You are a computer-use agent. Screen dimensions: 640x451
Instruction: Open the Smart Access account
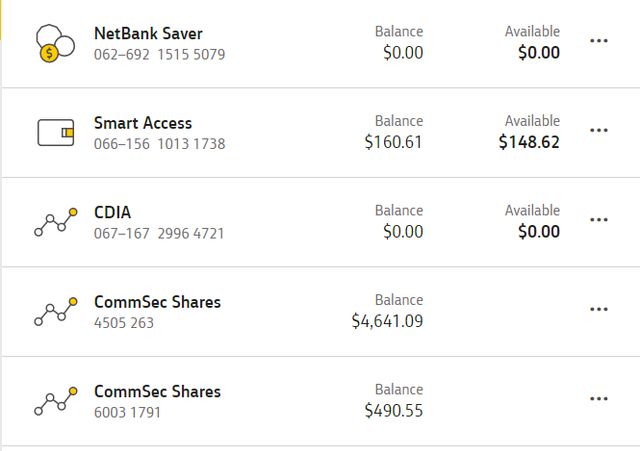coord(143,123)
